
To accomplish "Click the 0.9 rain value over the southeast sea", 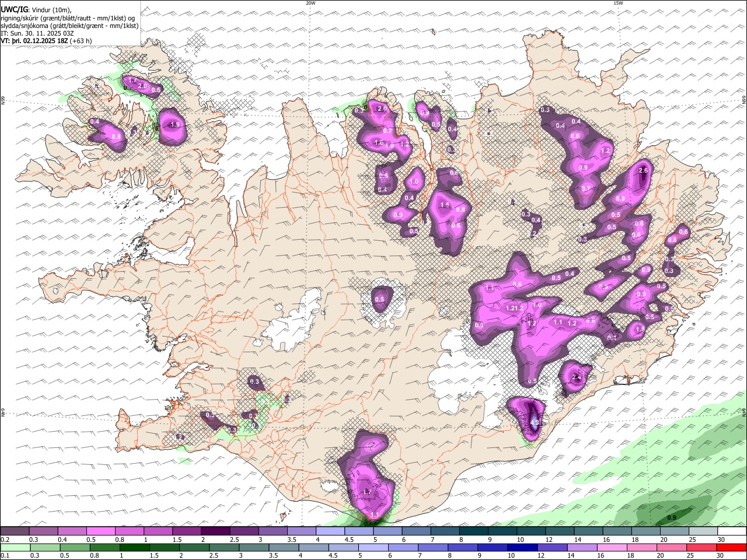I will pyautogui.click(x=672, y=517).
